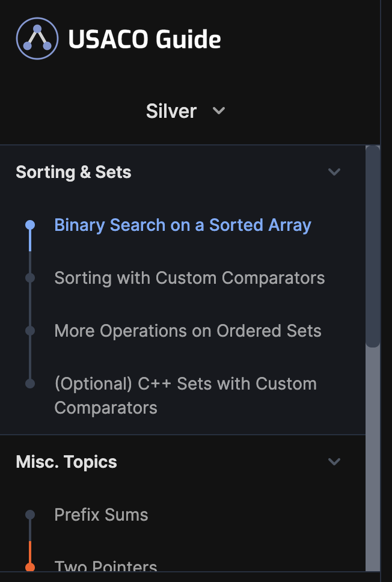Open the Prefix Sums module
The image size is (392, 582).
100,515
